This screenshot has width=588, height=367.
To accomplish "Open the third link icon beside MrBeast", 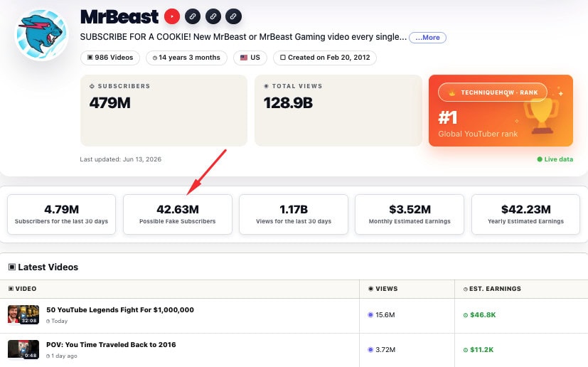I will [x=233, y=16].
